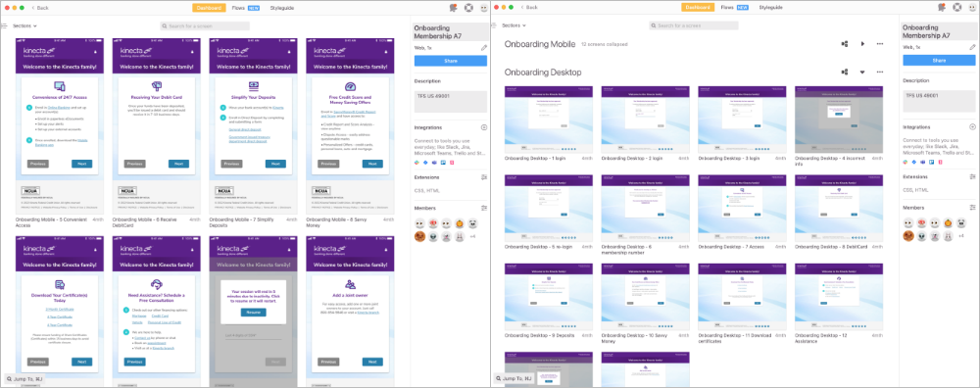Open Sections dropdown in right window

coord(514,25)
